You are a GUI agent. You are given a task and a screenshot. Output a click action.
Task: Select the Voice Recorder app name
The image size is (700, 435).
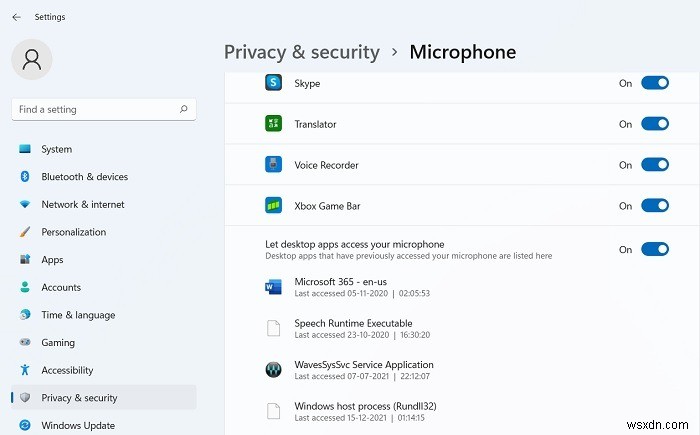pos(326,165)
